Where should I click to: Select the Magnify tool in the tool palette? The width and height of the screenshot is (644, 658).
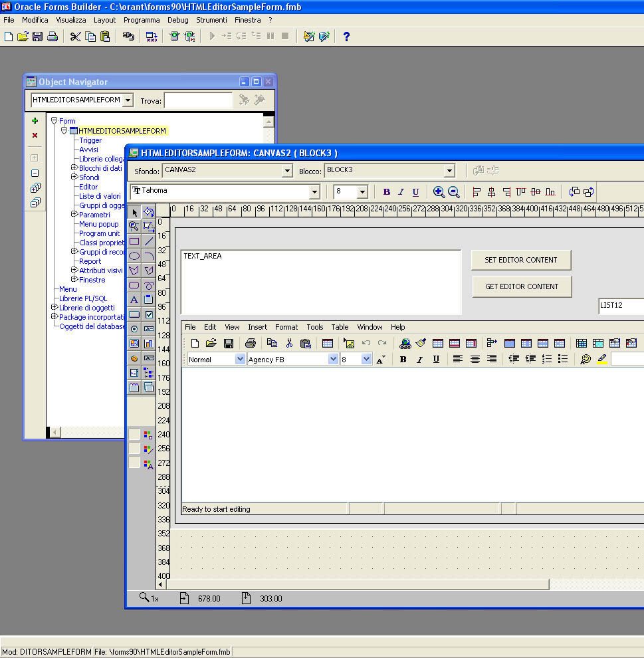click(x=134, y=227)
